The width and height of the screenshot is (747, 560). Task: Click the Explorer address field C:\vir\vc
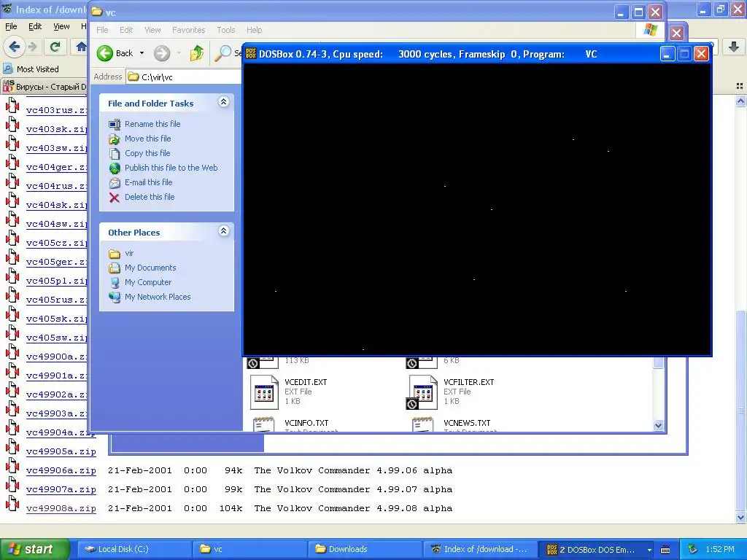[184, 77]
